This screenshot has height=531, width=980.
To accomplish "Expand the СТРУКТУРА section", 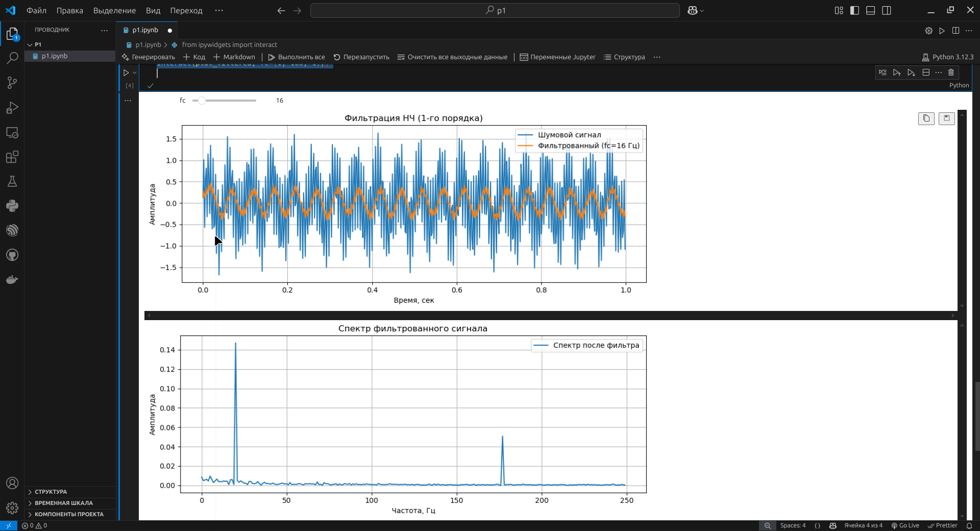I will point(71,492).
